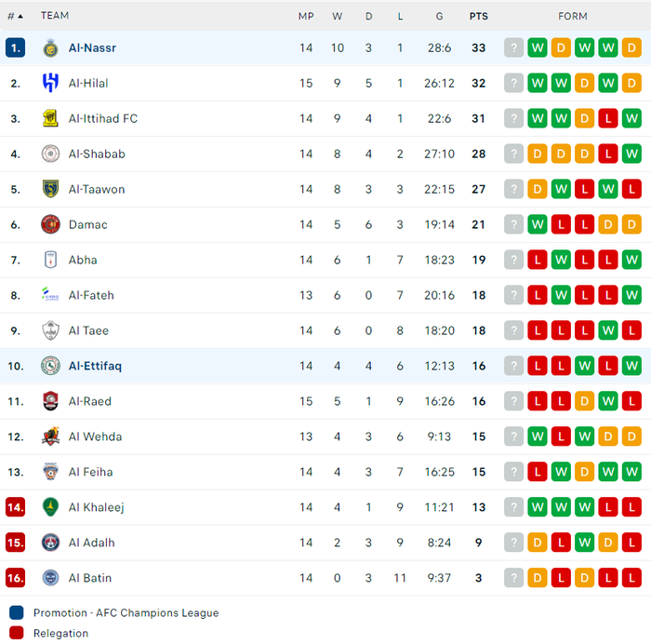
Task: Click the Al Khaleej green crest icon
Action: point(50,507)
